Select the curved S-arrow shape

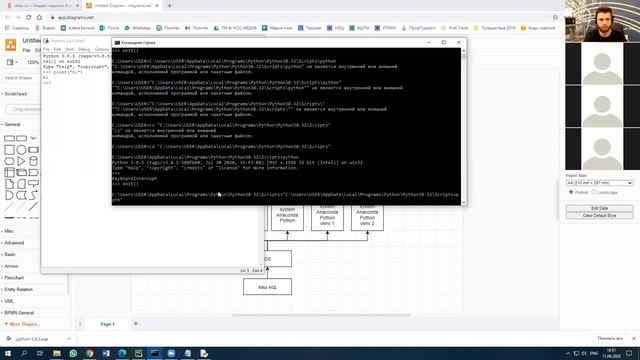tap(33, 195)
